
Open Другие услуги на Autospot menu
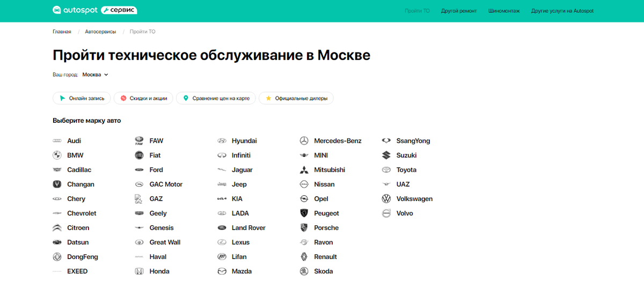click(x=562, y=11)
